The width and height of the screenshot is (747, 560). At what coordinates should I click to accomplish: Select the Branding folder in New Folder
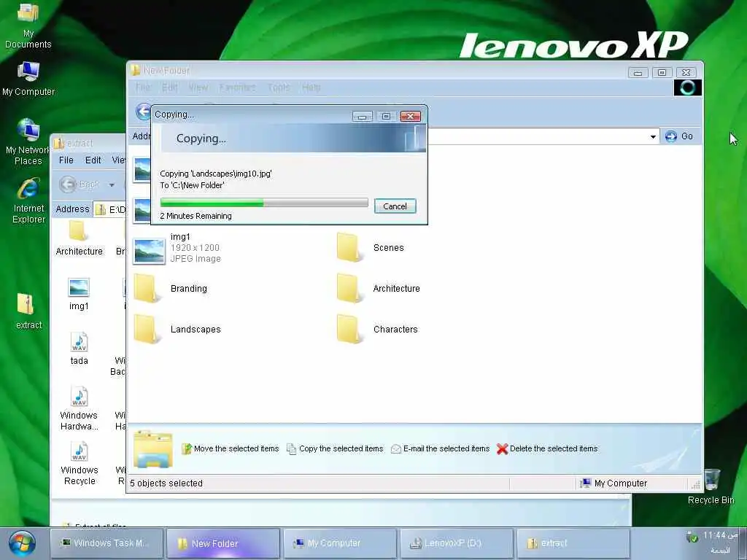point(171,289)
